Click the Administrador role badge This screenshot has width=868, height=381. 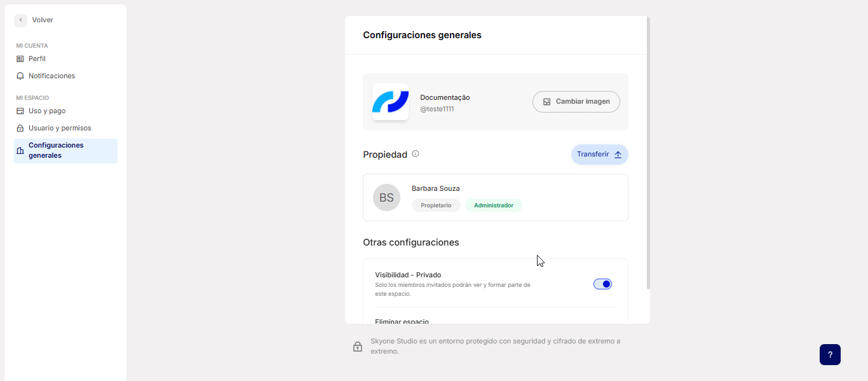coord(494,205)
